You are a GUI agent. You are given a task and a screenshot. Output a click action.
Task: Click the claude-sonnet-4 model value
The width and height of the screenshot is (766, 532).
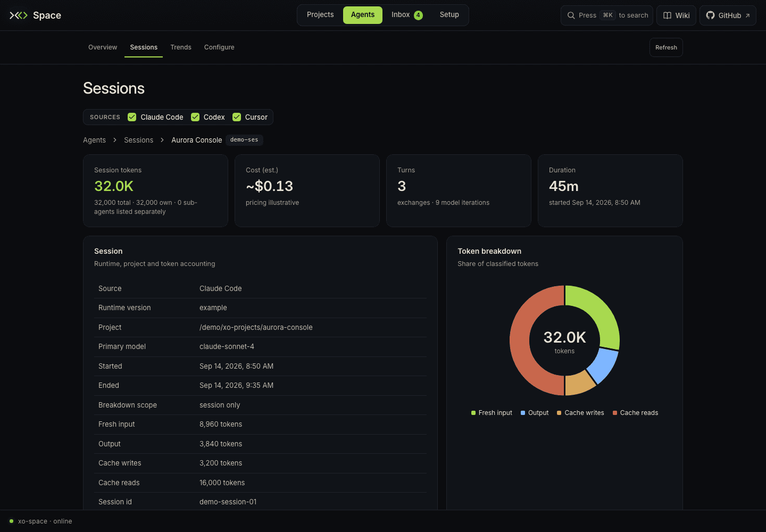(x=227, y=346)
